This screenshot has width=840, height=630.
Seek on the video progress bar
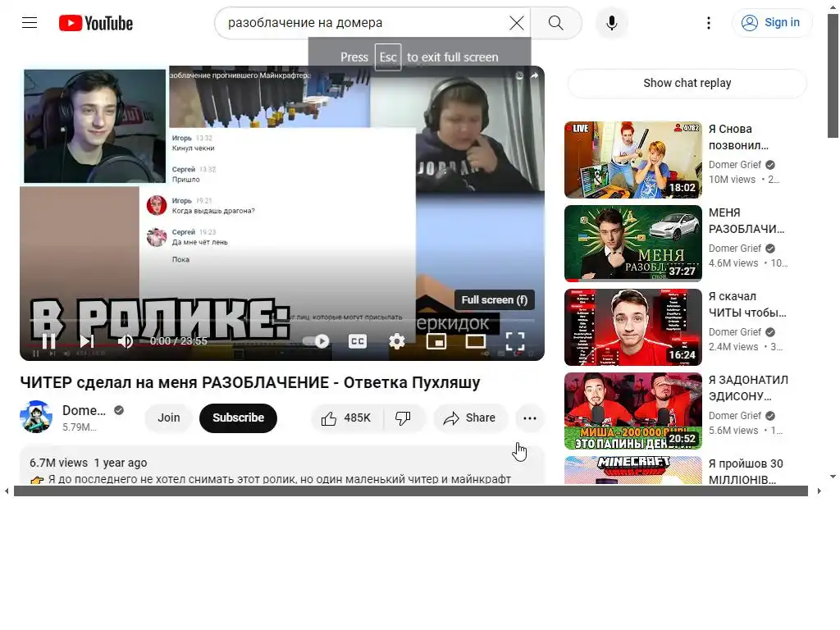282,321
